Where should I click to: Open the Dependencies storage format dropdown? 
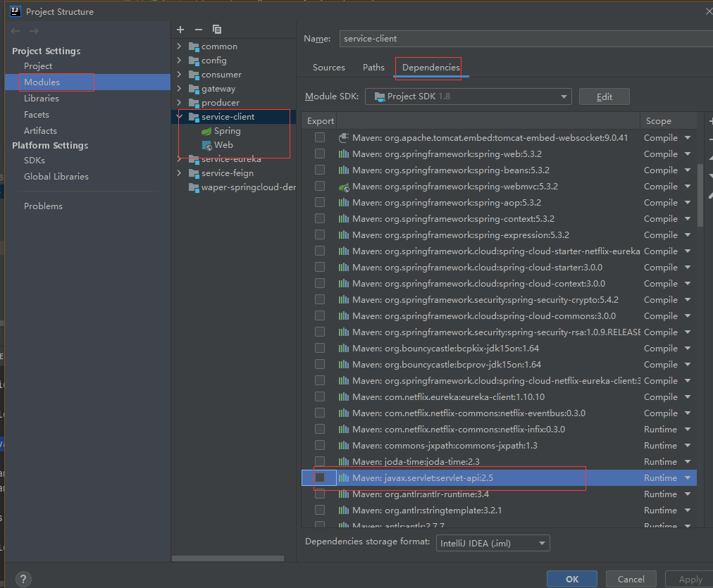coord(492,544)
